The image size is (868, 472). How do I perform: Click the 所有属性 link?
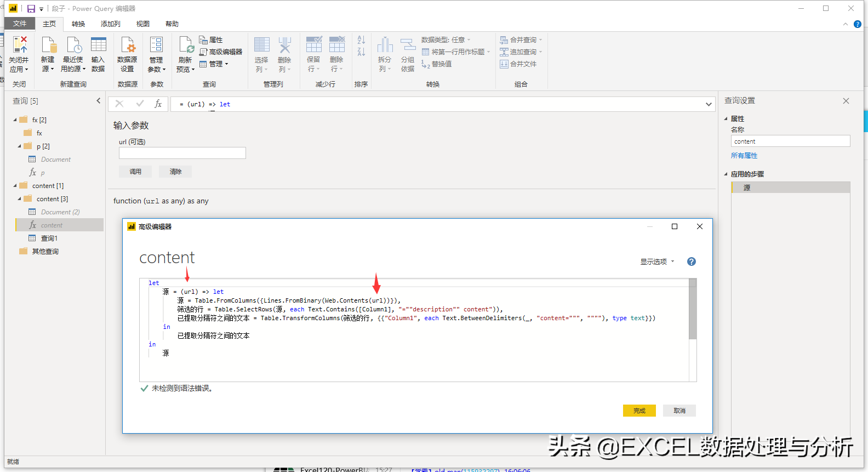[x=744, y=156]
